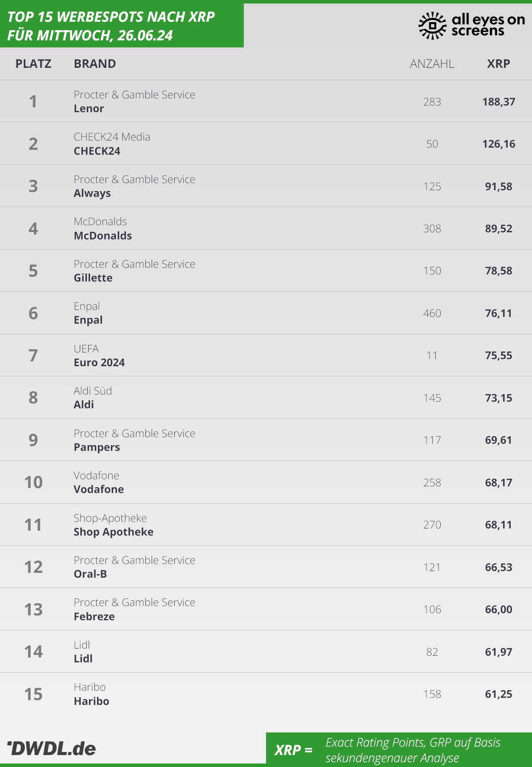Click the Euro 2024 entry
Viewport: 532px width, 767px height.
point(99,363)
